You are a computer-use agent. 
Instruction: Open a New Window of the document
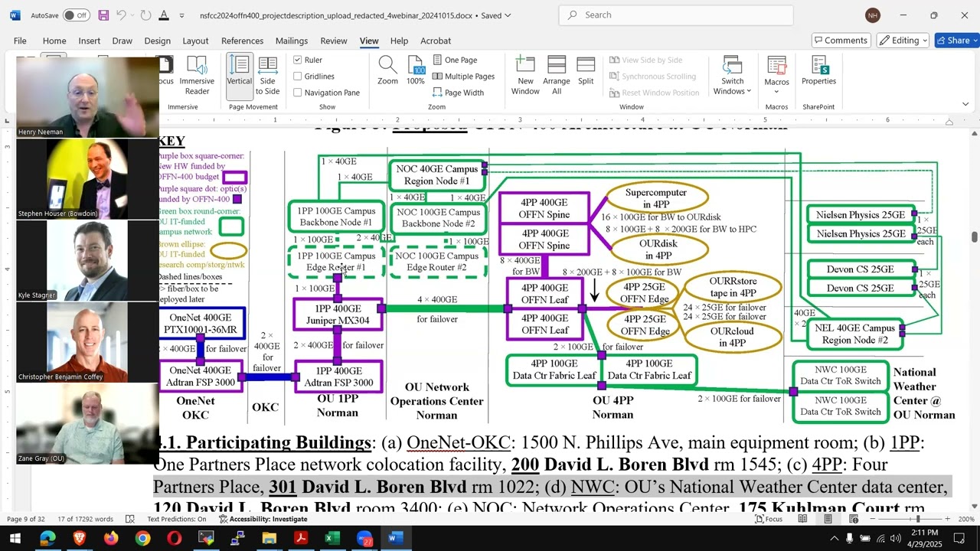coord(525,77)
